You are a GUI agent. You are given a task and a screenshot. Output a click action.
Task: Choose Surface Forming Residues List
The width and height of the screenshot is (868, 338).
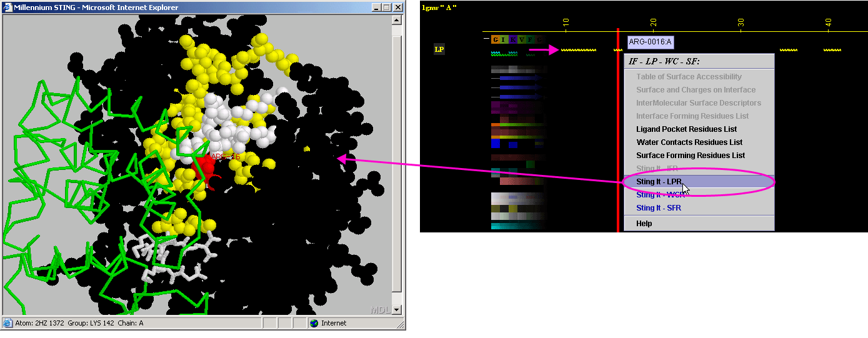coord(691,156)
